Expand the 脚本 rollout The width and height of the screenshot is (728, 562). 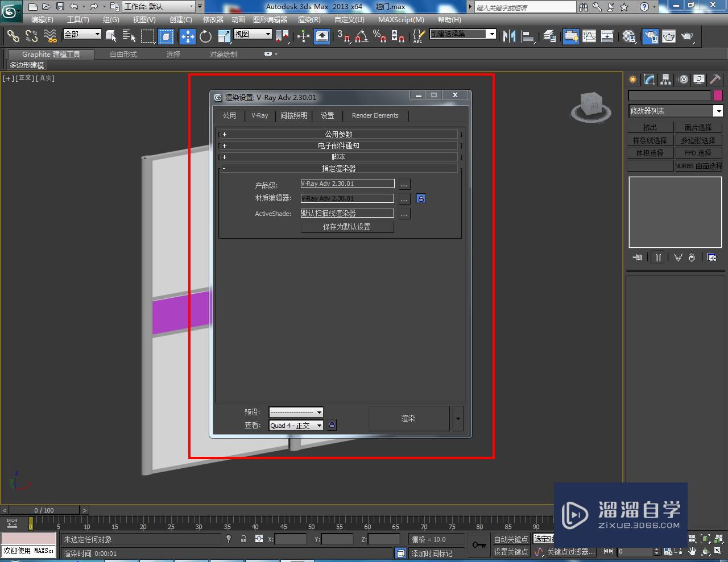338,157
